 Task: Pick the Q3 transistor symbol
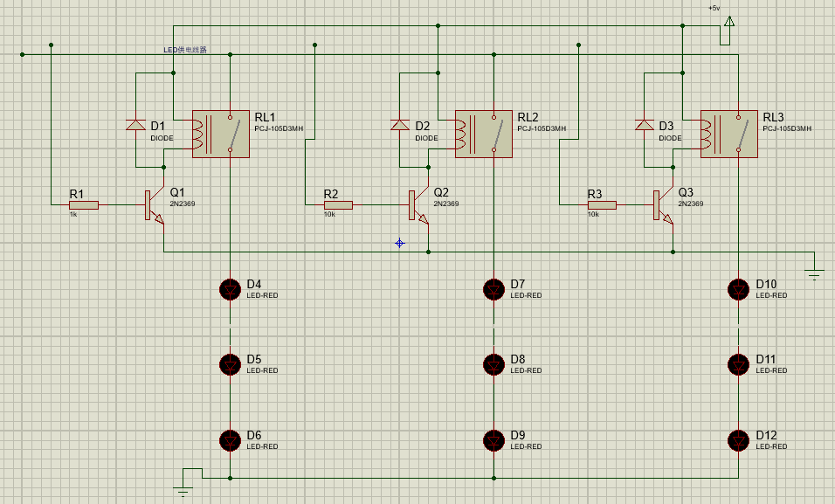point(662,206)
